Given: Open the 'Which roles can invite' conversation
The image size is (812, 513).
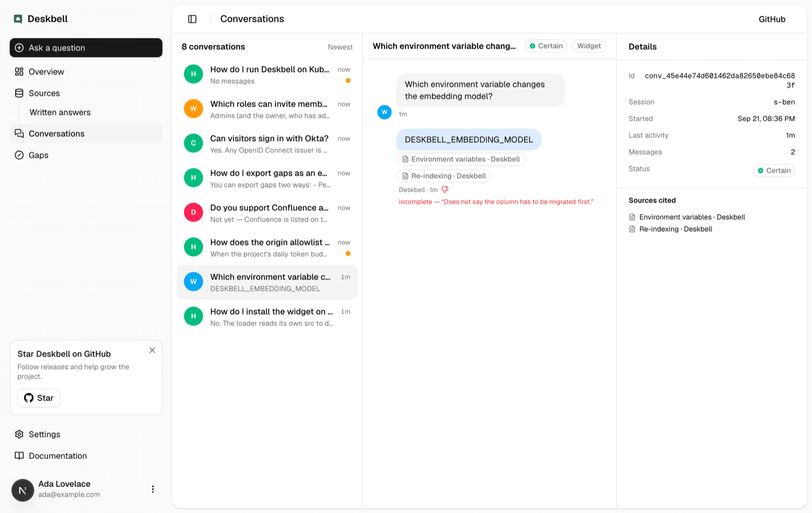Looking at the screenshot, I should click(x=267, y=109).
